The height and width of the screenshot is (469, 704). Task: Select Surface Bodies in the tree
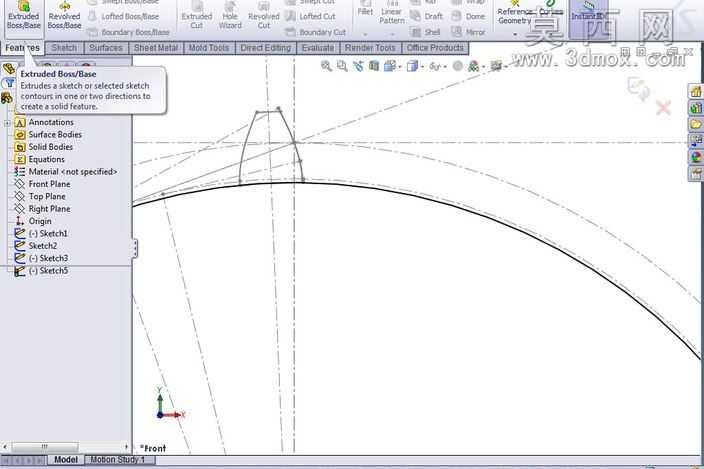click(55, 135)
